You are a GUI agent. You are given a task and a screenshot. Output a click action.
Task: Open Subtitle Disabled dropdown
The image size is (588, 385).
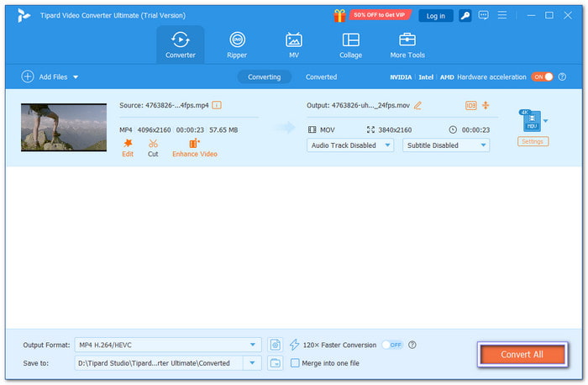(446, 145)
